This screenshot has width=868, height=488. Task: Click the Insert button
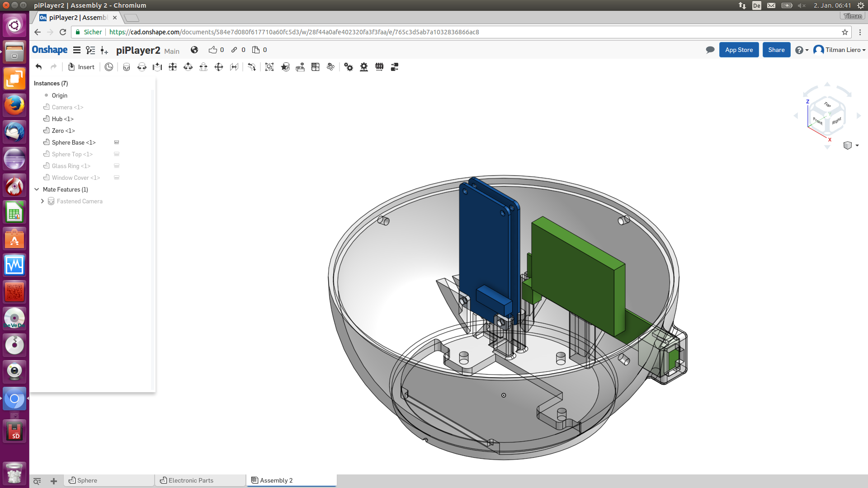pos(81,67)
